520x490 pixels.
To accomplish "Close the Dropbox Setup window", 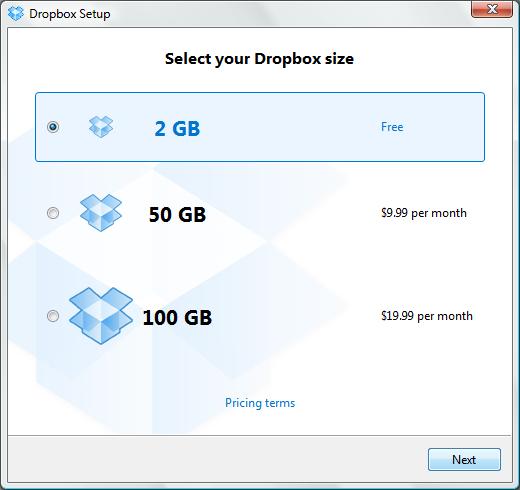I will click(492, 9).
